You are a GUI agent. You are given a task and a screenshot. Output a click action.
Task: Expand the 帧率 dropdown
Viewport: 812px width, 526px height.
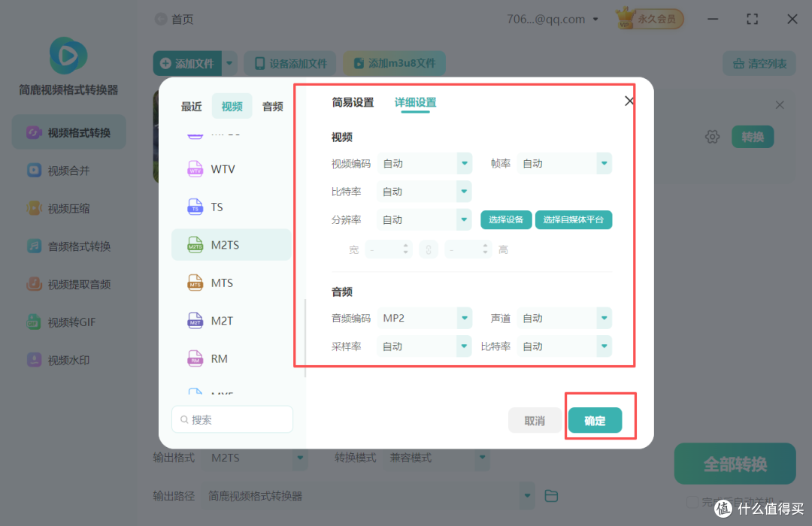tap(604, 164)
